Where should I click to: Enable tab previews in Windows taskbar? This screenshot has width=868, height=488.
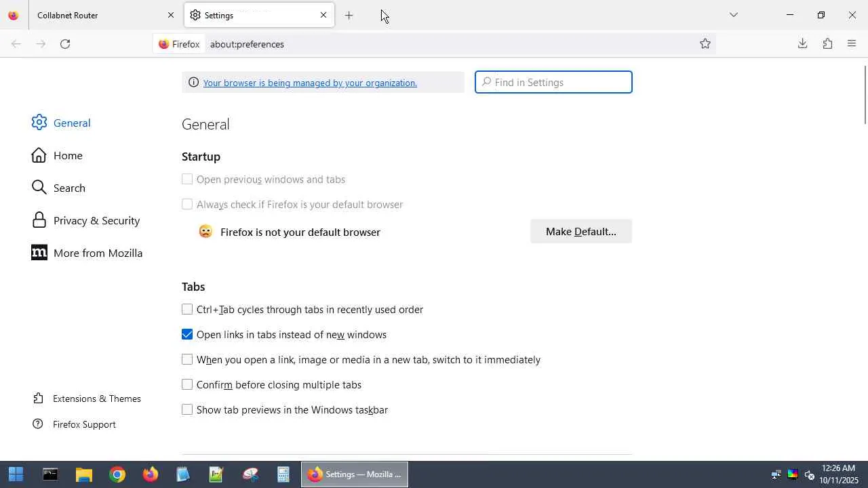click(187, 410)
